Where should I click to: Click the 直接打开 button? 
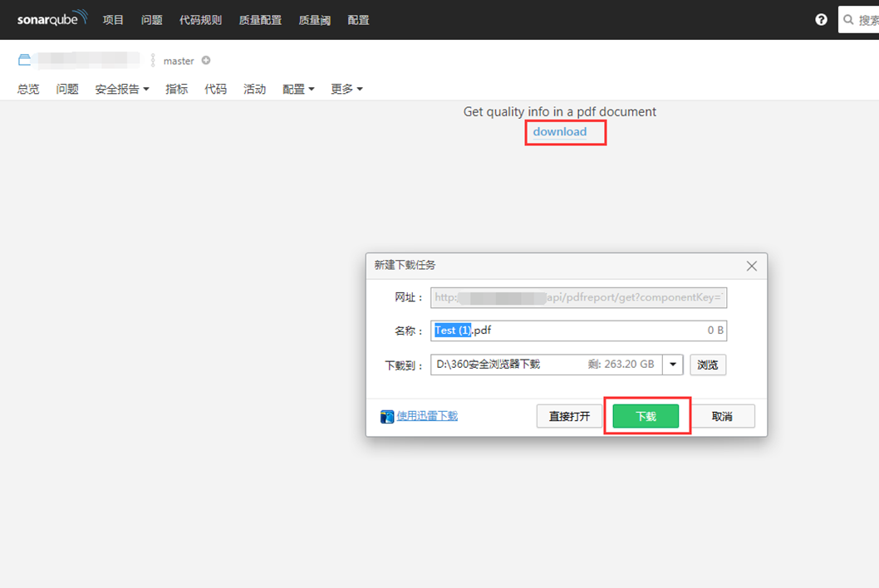pos(569,416)
